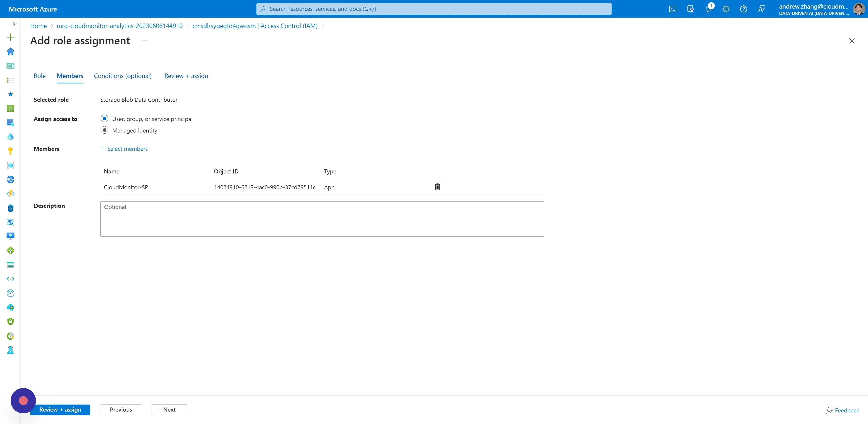The height and width of the screenshot is (424, 868).
Task: Switch to the Role tab
Action: pos(40,76)
